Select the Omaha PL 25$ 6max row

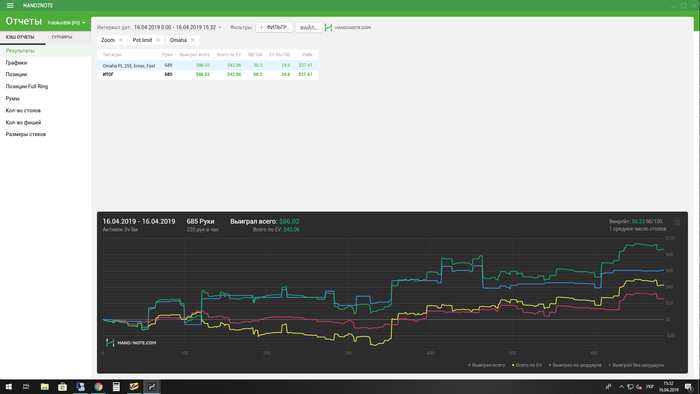pos(207,66)
